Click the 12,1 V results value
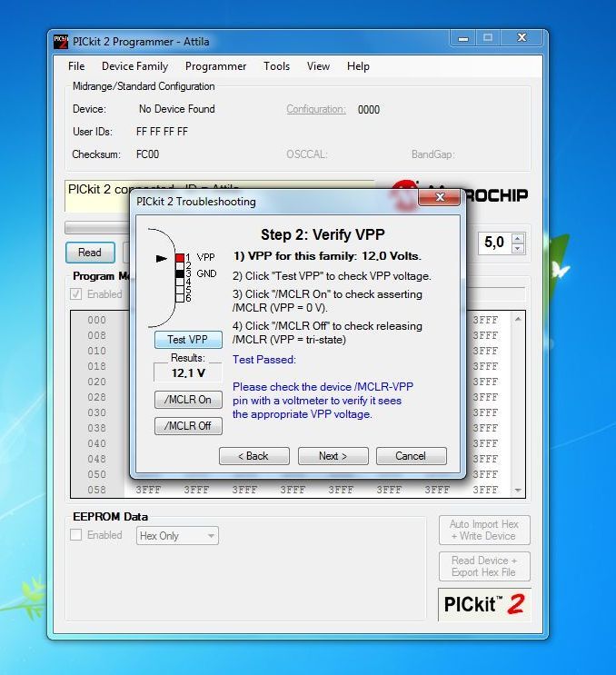 click(x=188, y=372)
